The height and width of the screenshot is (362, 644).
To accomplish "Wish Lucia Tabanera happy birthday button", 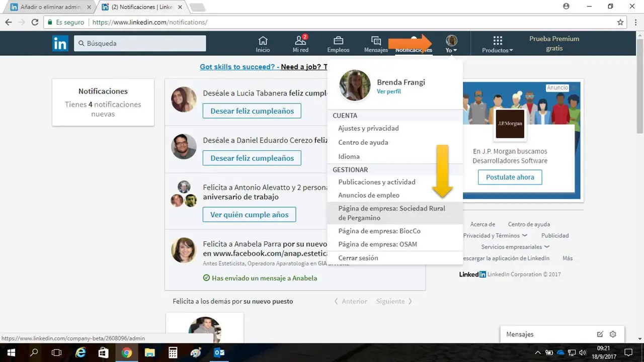I will 252,111.
